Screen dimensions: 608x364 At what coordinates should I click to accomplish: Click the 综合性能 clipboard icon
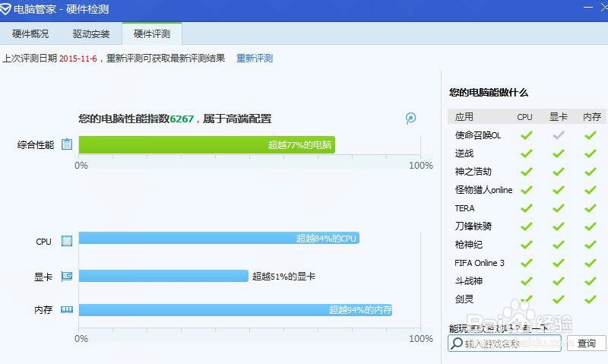67,144
